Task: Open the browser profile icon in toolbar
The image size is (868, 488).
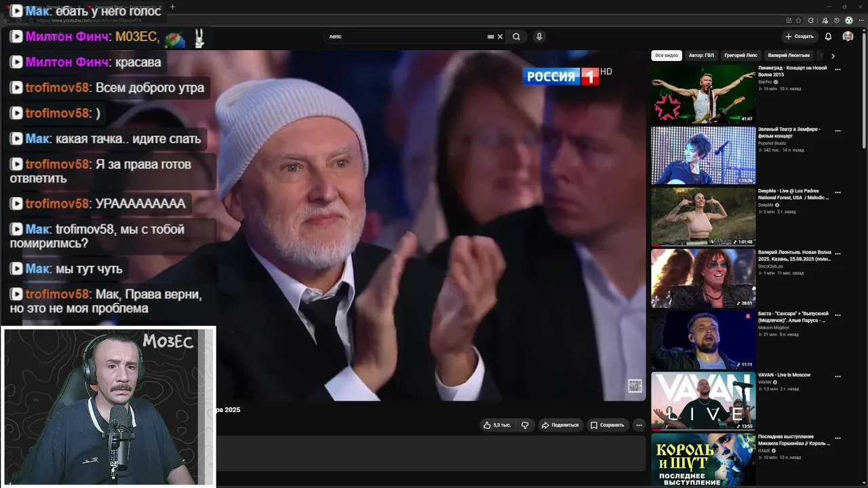Action: pos(848,20)
